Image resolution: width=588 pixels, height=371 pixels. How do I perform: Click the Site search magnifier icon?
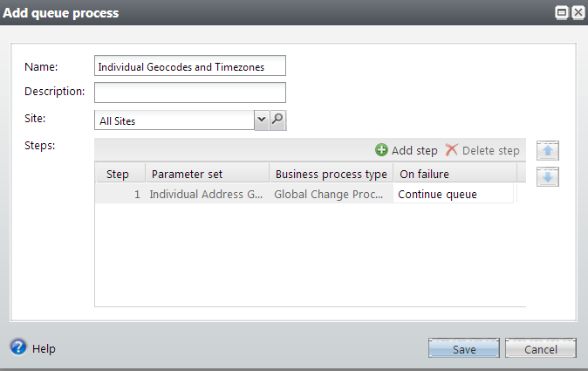[278, 120]
